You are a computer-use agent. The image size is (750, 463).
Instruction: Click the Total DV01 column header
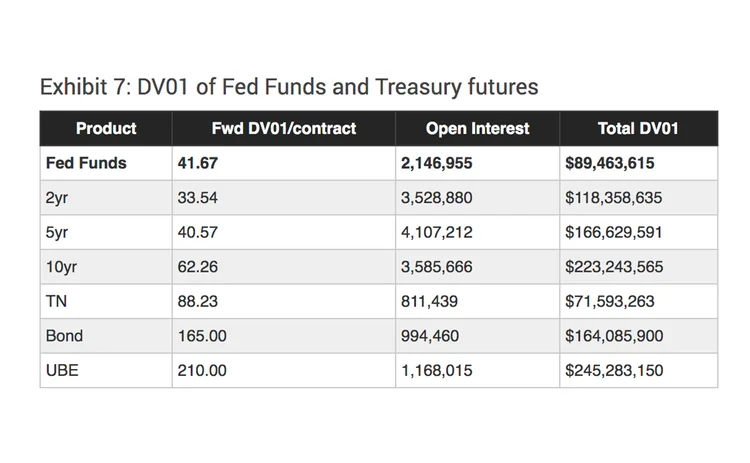click(x=638, y=128)
